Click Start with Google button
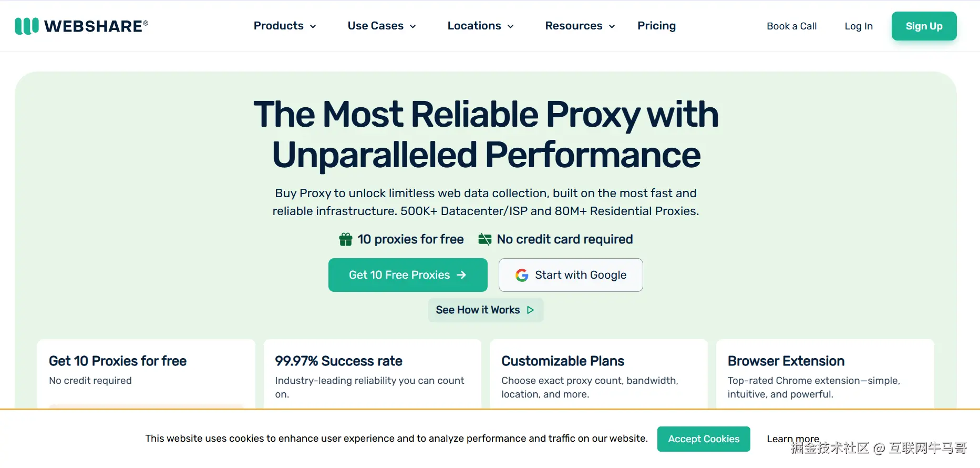Image resolution: width=980 pixels, height=468 pixels. click(x=571, y=275)
